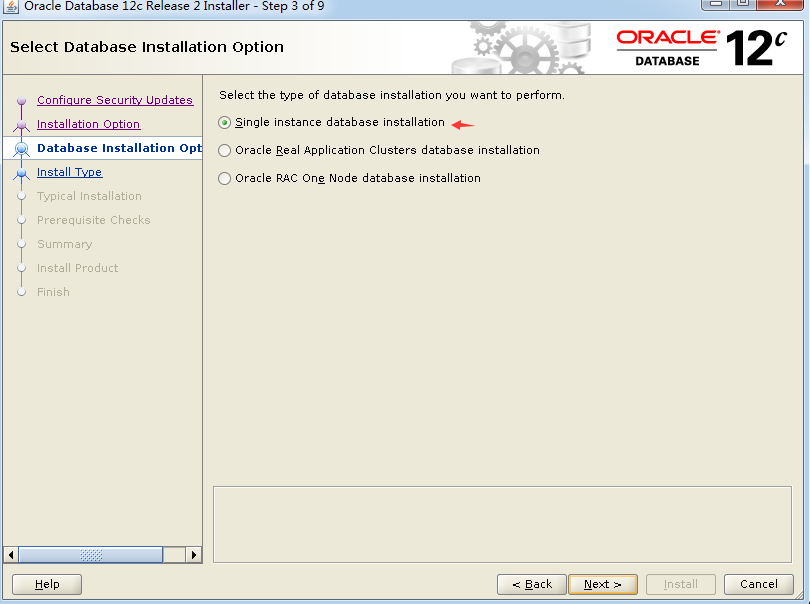The image size is (810, 604).
Task: Click the Oracle Database 12c logo
Action: point(702,48)
